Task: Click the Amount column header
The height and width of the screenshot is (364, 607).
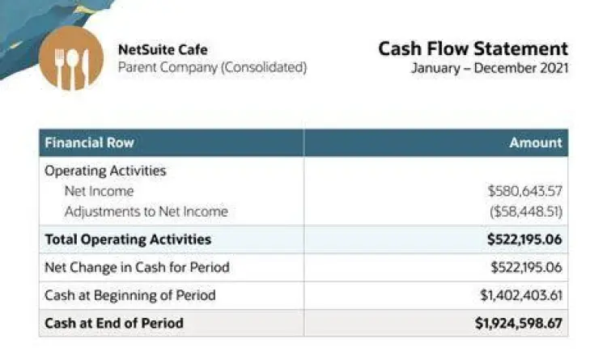Action: tap(535, 143)
